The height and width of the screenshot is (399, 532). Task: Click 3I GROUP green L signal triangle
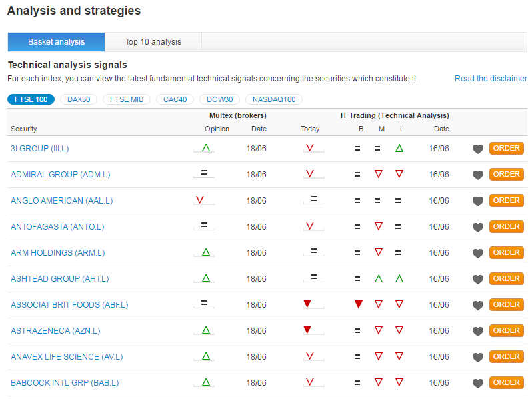pos(399,148)
